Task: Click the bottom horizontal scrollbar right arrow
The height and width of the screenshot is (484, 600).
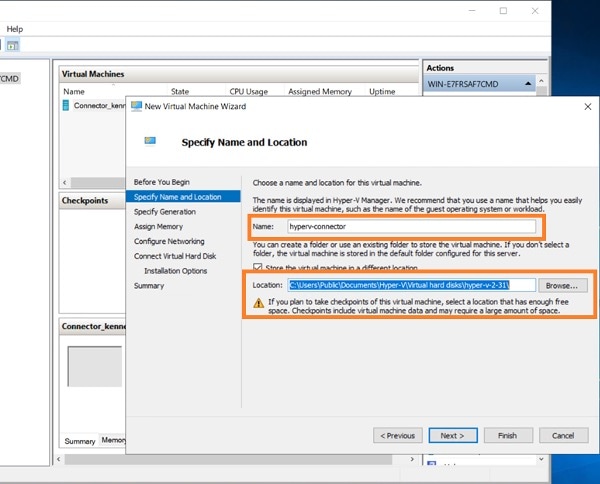Action: (412, 459)
